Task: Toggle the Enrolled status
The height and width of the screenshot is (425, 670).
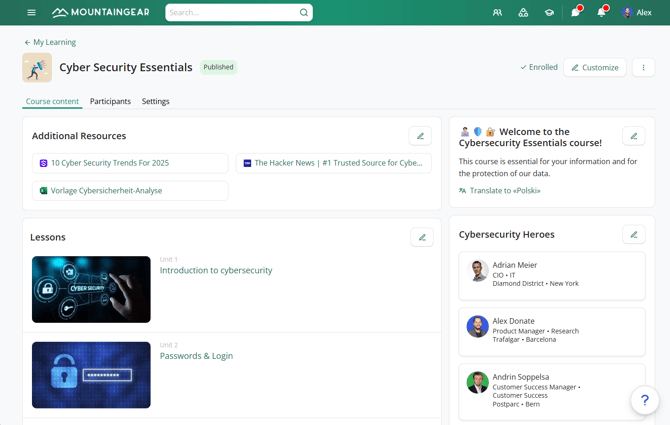Action: click(x=539, y=68)
